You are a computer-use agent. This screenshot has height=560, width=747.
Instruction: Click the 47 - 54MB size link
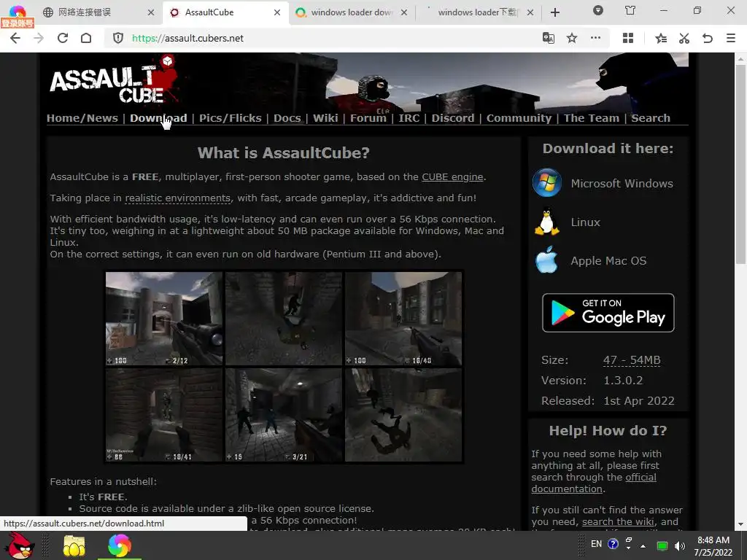coord(632,360)
